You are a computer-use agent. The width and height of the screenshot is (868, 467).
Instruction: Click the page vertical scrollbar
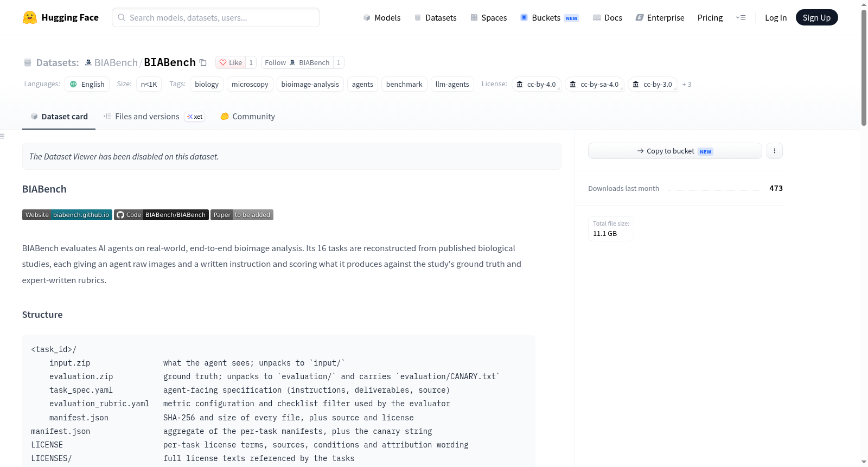tap(864, 68)
